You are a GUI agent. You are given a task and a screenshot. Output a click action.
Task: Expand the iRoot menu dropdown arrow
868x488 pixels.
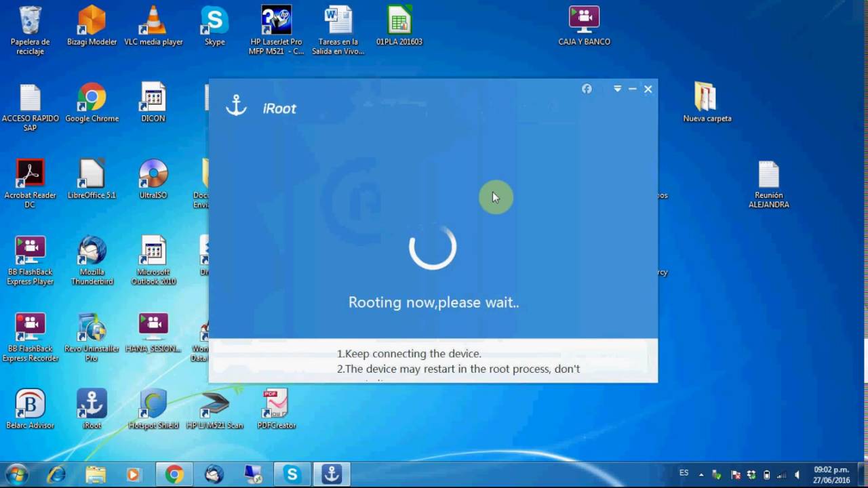pyautogui.click(x=617, y=89)
